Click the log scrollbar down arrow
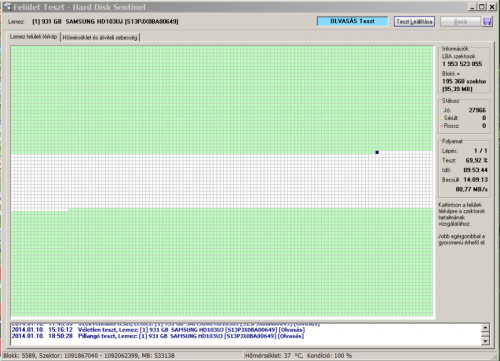Viewport: 500px width, 361px height. point(485,341)
